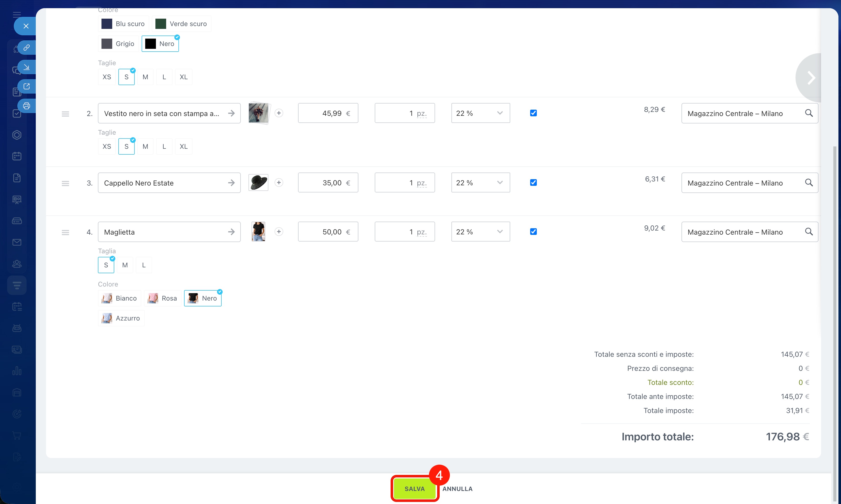Screen dimensions: 841x504
Task: Toggle tax checkbox for Maglietta row
Action: tap(533, 232)
